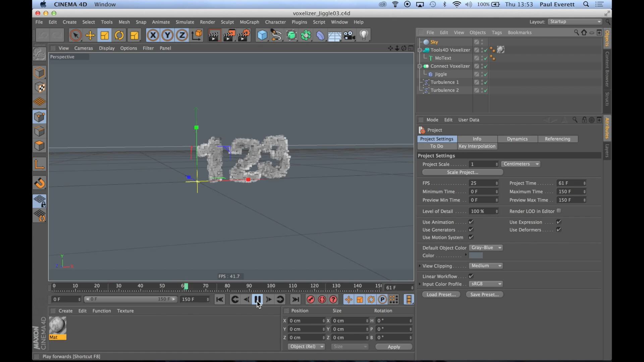Click Render to Picture Viewer icon
This screenshot has height=362, width=644.
point(229,35)
